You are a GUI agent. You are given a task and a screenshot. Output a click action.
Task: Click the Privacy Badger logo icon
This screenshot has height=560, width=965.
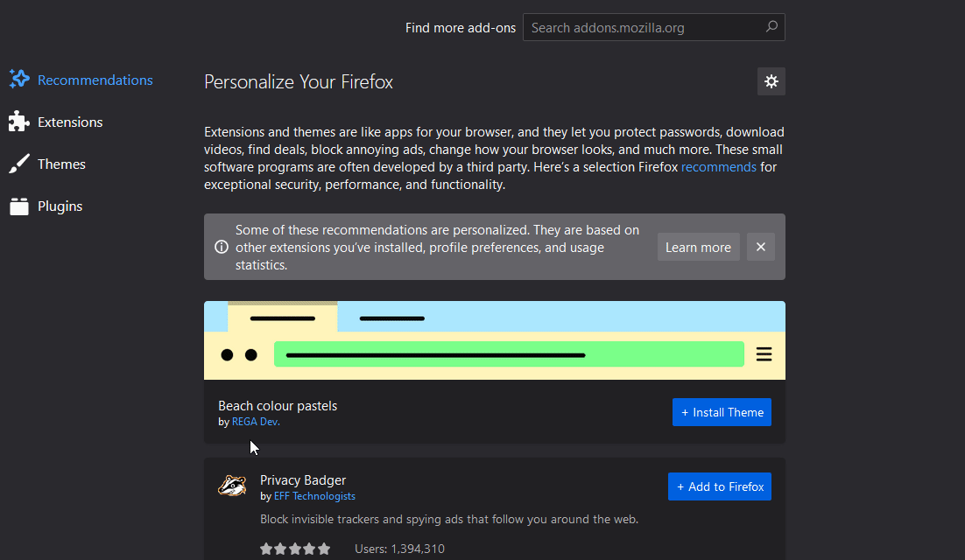click(x=232, y=486)
